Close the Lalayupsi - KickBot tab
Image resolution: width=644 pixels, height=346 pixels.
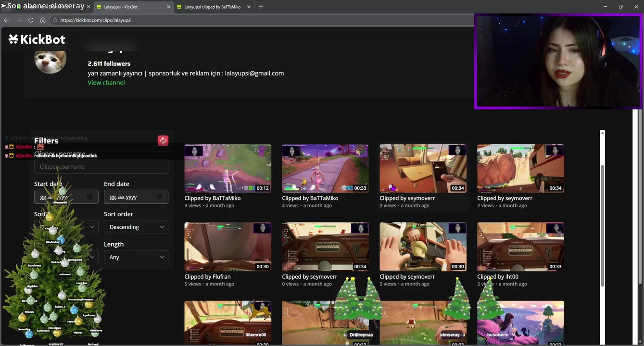pos(168,7)
